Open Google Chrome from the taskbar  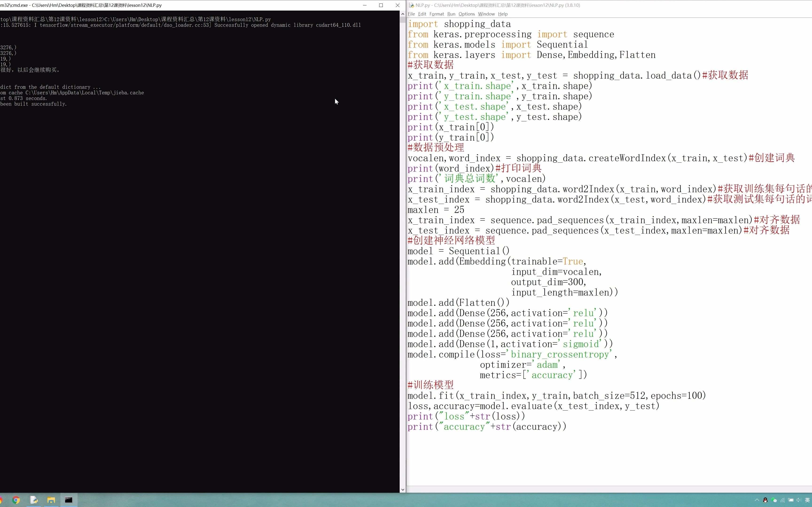[x=16, y=500]
